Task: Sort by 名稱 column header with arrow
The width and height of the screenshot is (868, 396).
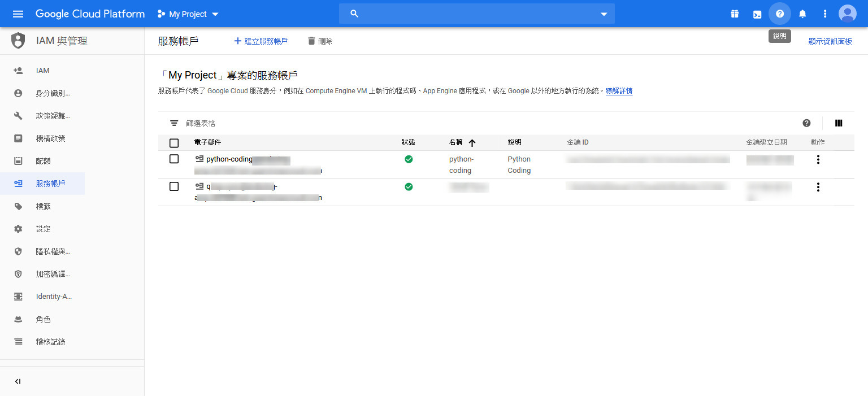Action: 463,142
